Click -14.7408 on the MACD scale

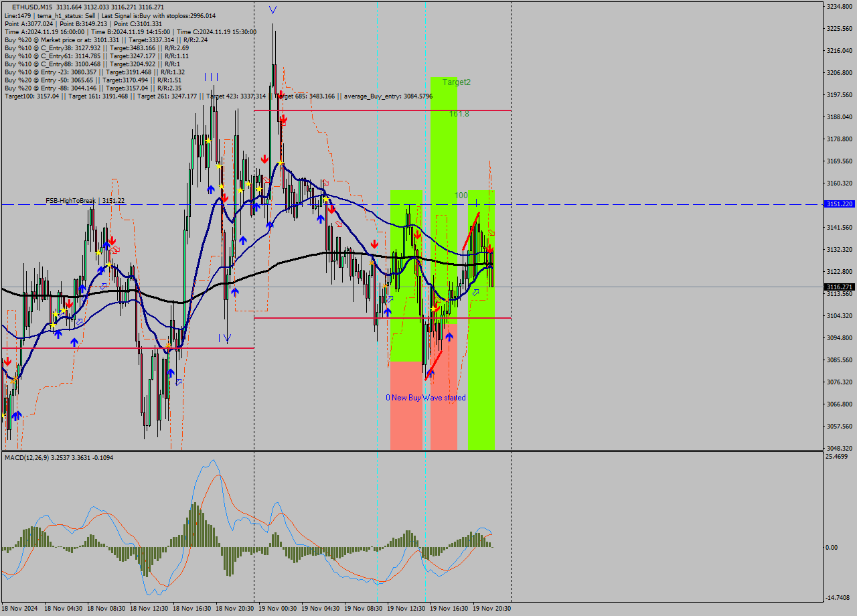tap(838, 598)
